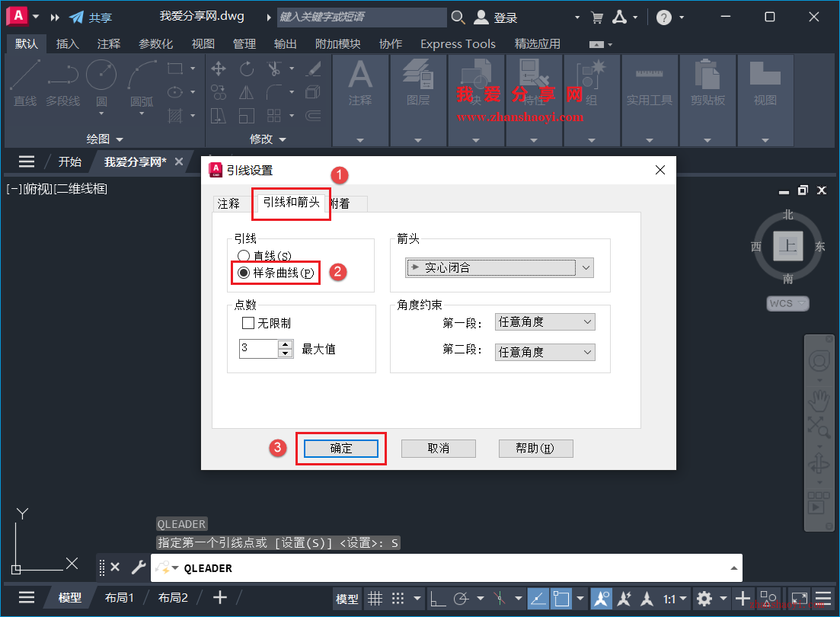The height and width of the screenshot is (617, 840).
Task: Open the Second Segment angle dropdown
Action: point(545,352)
